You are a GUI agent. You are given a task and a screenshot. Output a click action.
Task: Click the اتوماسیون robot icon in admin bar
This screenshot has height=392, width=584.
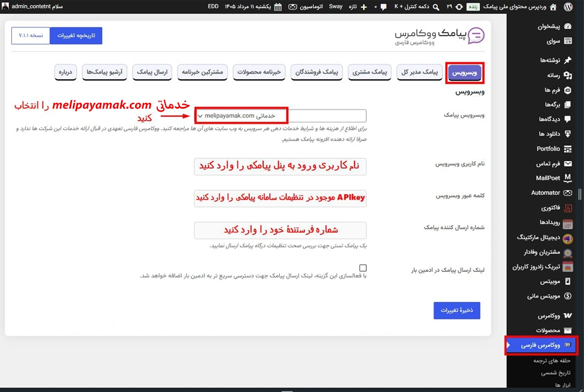point(293,7)
